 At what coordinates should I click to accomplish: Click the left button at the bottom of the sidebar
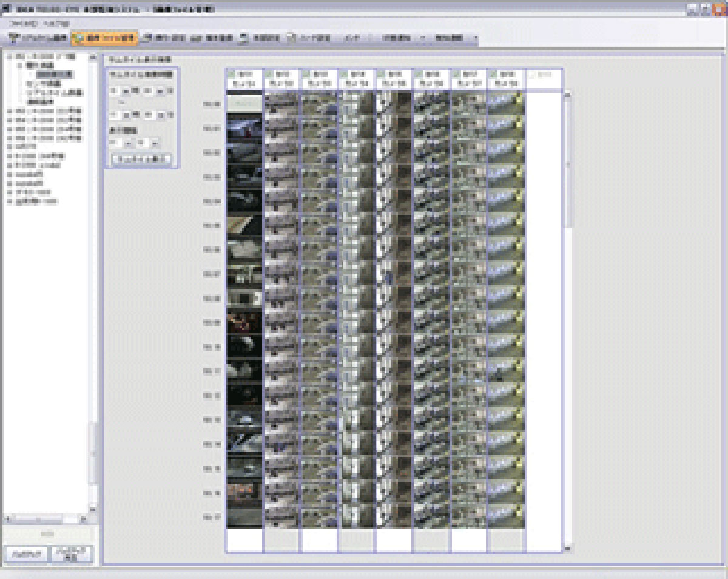coord(26,555)
